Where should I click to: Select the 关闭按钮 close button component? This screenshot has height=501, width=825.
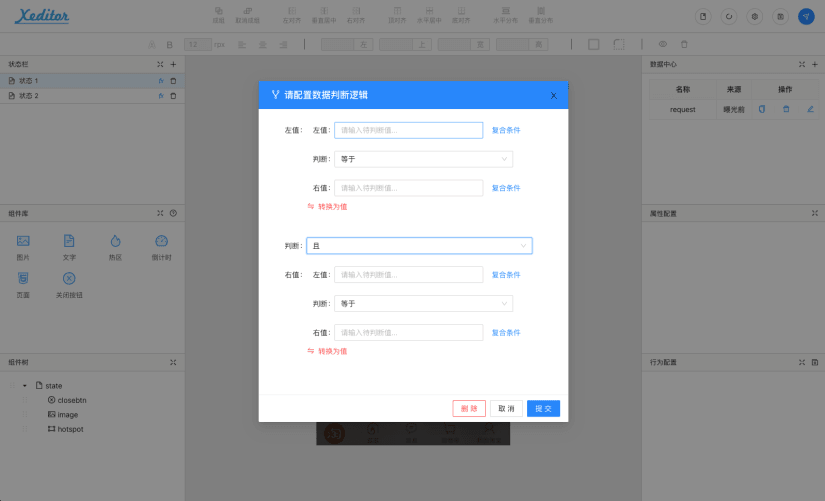[69, 285]
